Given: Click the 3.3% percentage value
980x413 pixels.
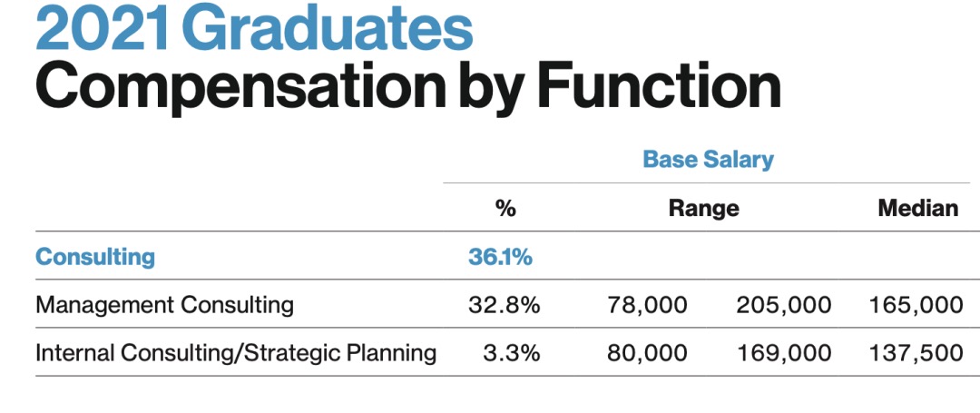Looking at the screenshot, I should click(511, 353).
